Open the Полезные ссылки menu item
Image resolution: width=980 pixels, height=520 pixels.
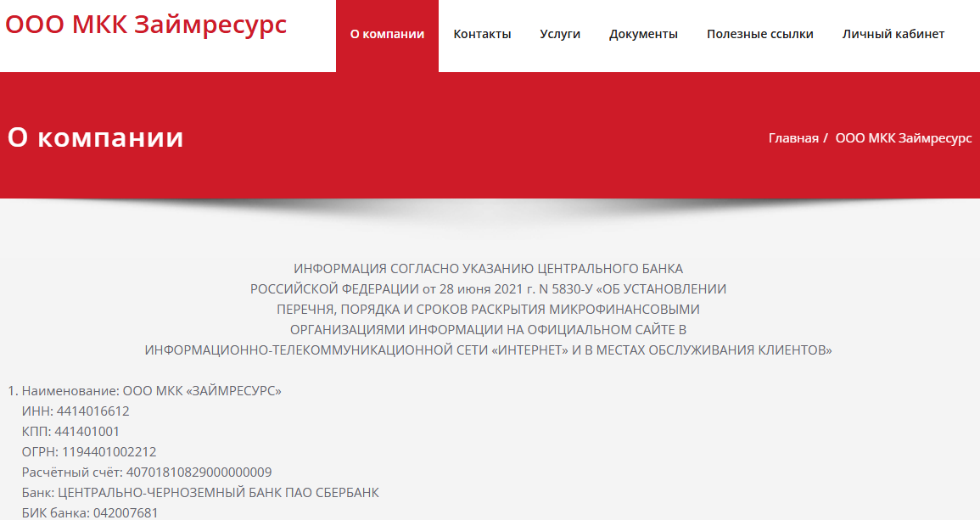click(x=759, y=34)
